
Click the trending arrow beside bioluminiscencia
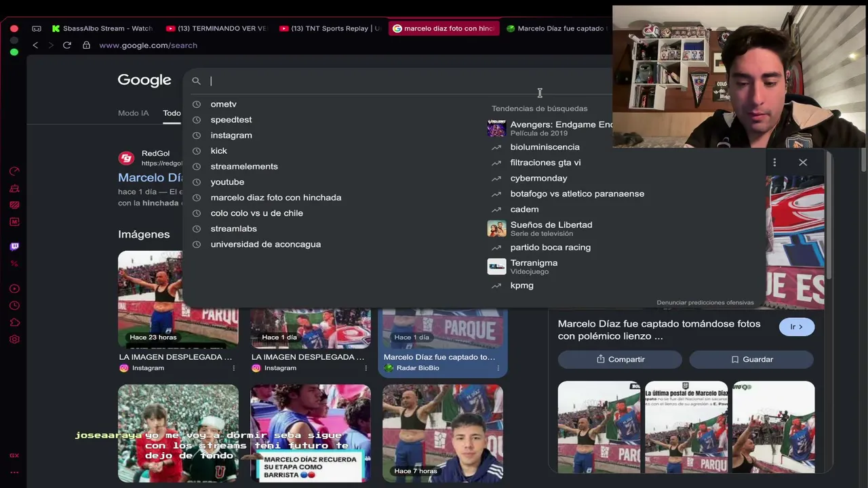click(x=496, y=147)
